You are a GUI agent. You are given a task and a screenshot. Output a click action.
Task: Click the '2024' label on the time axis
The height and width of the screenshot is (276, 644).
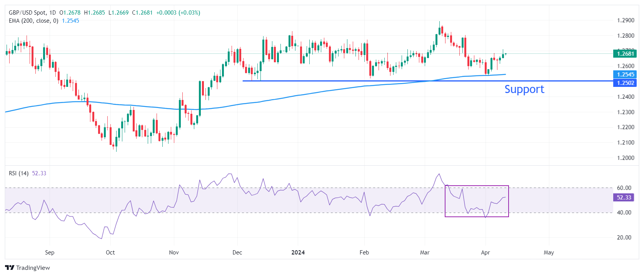pyautogui.click(x=298, y=253)
